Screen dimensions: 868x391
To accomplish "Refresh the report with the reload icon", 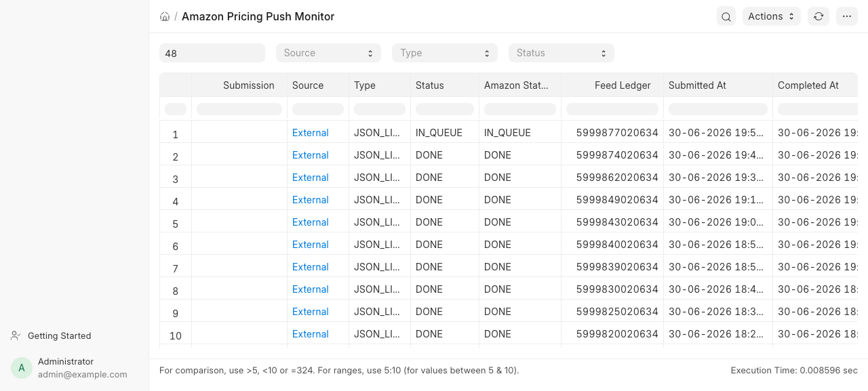I will (818, 16).
